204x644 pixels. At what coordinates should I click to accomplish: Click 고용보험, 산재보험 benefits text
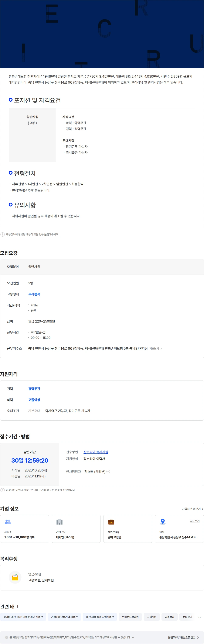[41, 580]
